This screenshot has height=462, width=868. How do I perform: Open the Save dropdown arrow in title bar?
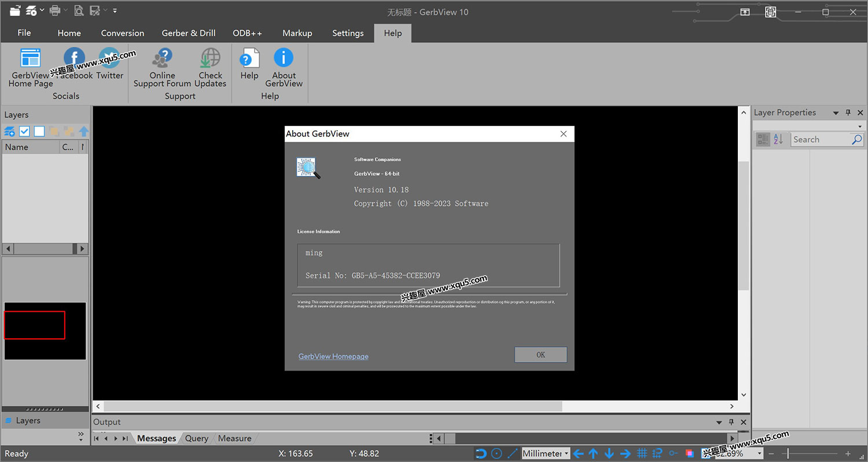pyautogui.click(x=104, y=10)
